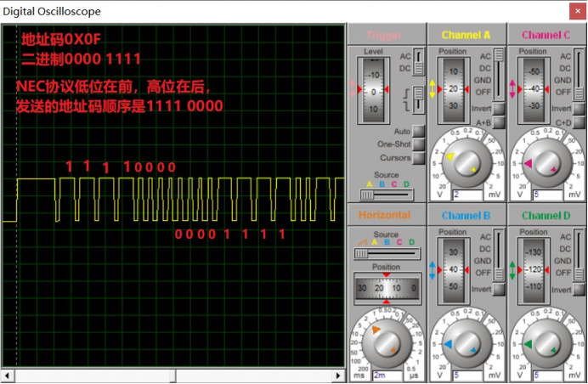Adjust Channel D coupling slider
Viewport: 588px width, 384px height.
579,255
